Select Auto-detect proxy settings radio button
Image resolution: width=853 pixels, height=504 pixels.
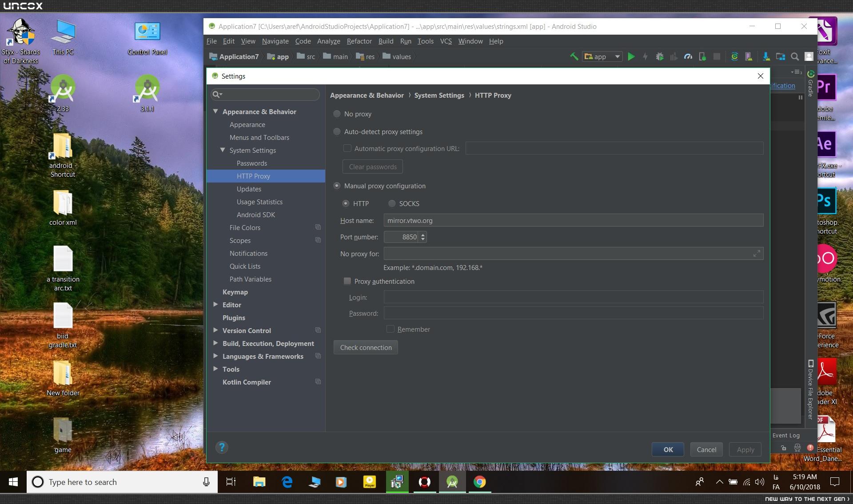click(337, 131)
